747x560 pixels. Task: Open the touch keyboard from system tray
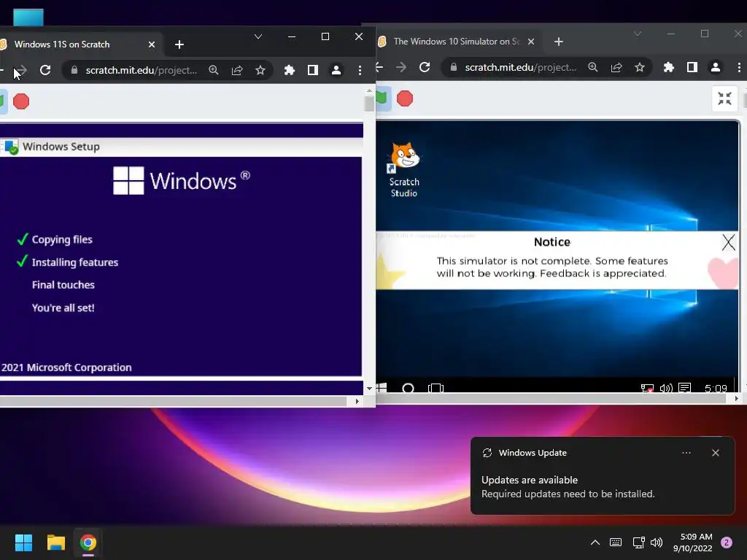pyautogui.click(x=616, y=542)
